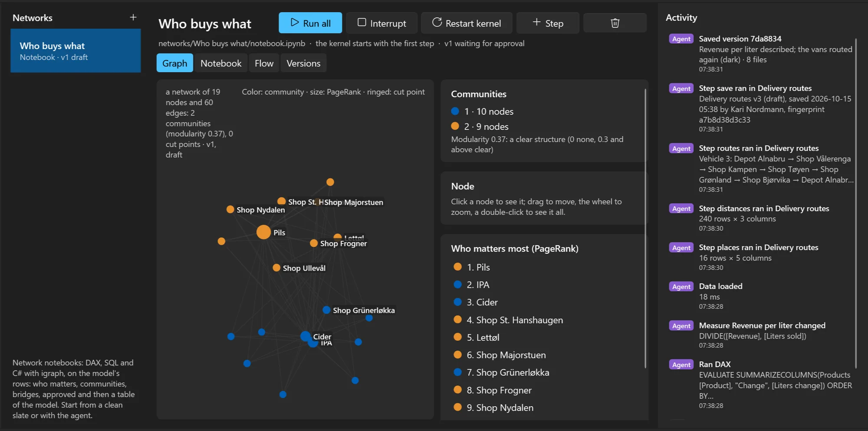Click the Activity panel scrollbar

click(x=856, y=203)
